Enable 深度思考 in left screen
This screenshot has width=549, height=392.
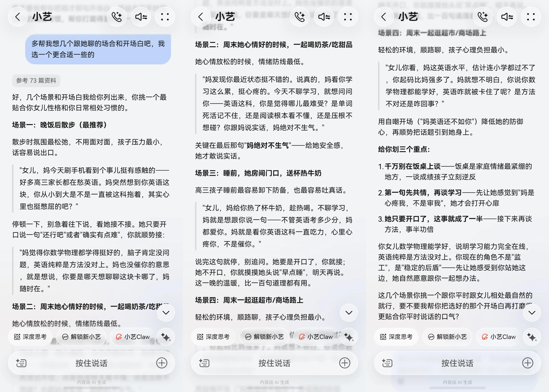click(30, 337)
